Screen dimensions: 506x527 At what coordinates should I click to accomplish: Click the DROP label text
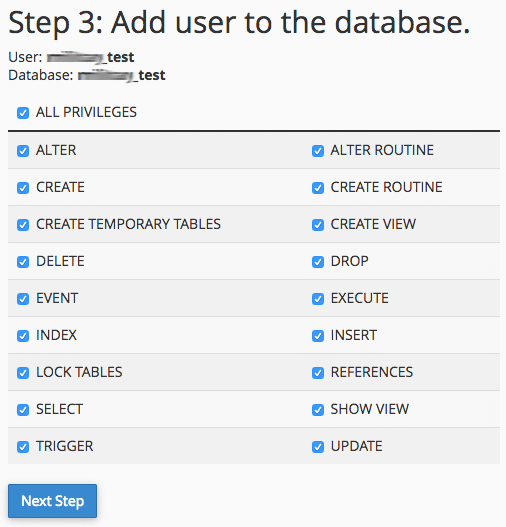[349, 261]
